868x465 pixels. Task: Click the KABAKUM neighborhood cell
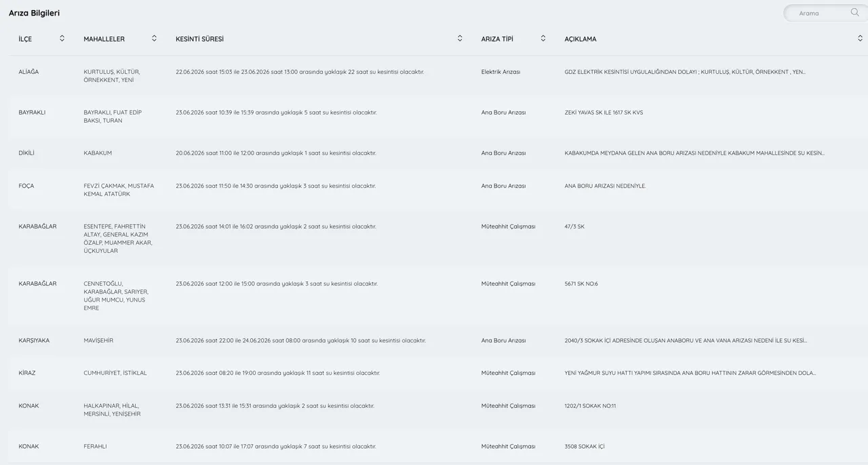[98, 153]
